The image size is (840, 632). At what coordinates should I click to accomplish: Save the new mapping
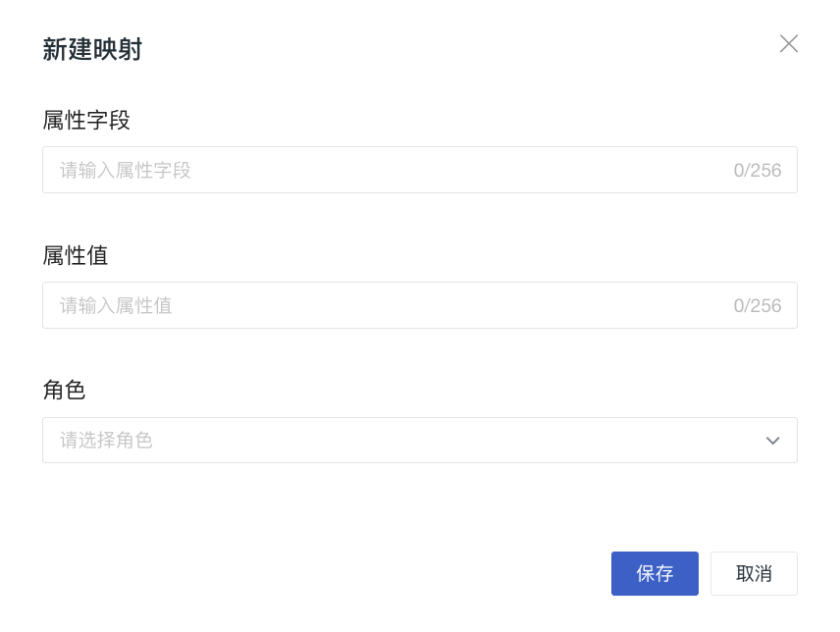[x=655, y=573]
